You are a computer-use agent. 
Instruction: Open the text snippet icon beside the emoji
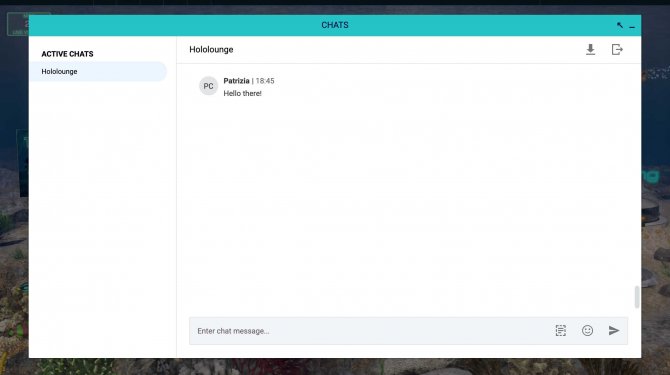(x=561, y=331)
